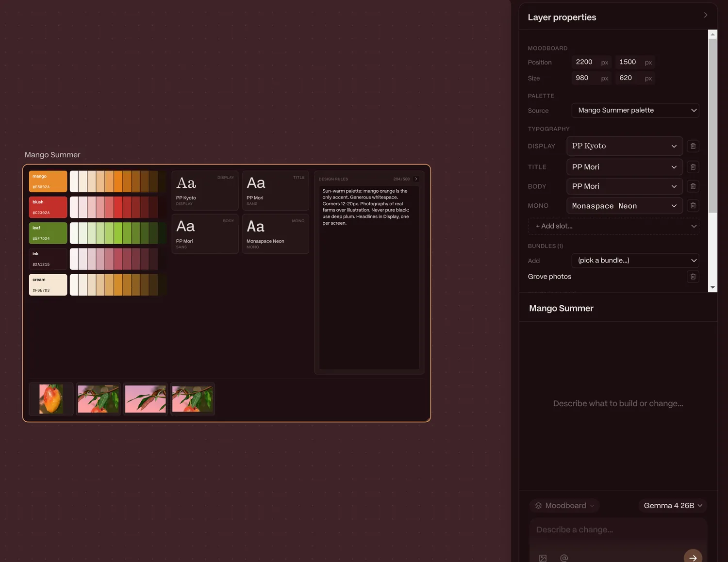Delete the MONO font slot
Image resolution: width=728 pixels, height=562 pixels.
[693, 206]
